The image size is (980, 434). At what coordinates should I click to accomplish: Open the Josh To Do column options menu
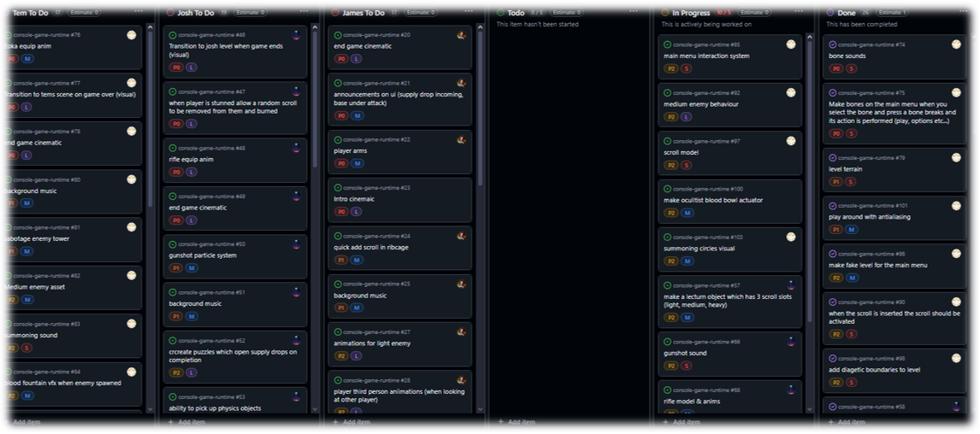tap(304, 12)
